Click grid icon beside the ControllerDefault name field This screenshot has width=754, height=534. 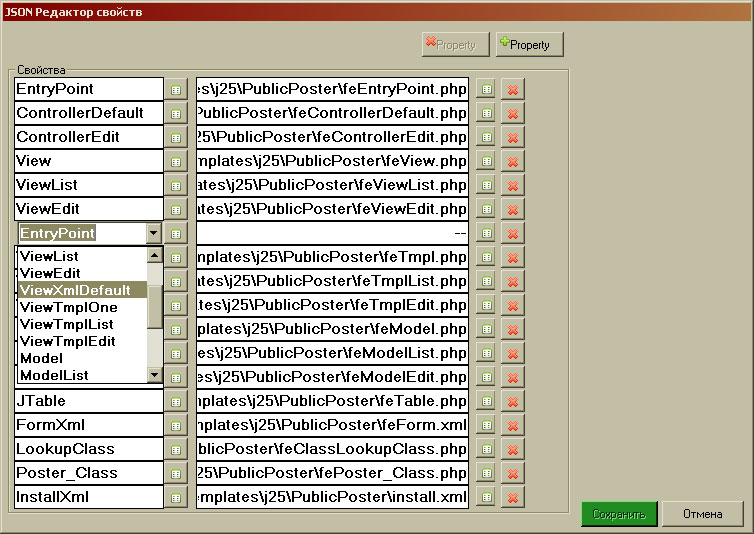coord(176,114)
